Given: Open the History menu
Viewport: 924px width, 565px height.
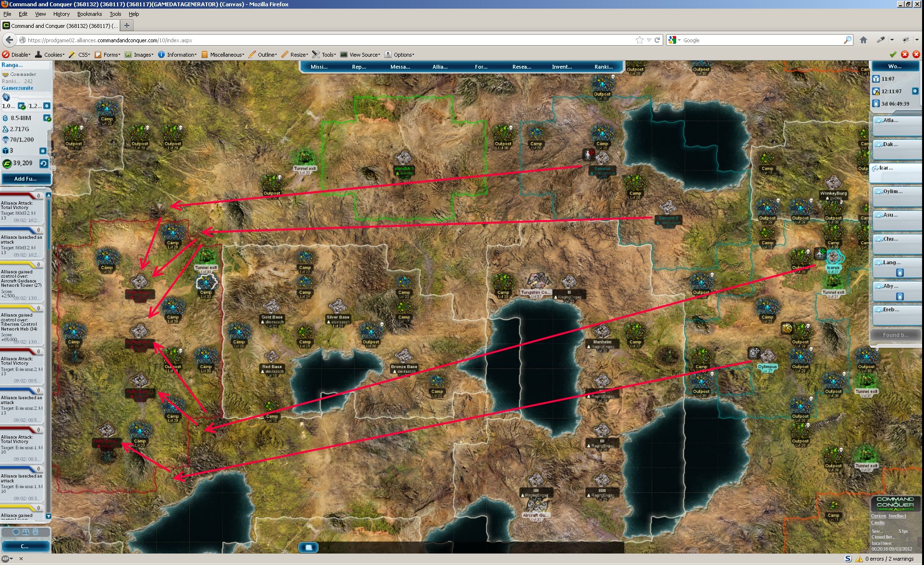Looking at the screenshot, I should click(x=61, y=14).
